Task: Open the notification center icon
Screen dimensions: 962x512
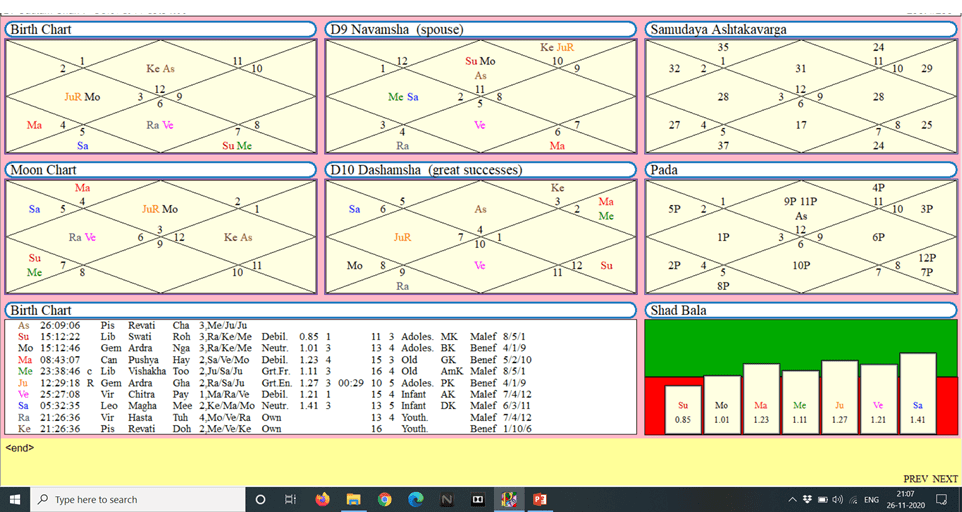Action: pos(941,499)
